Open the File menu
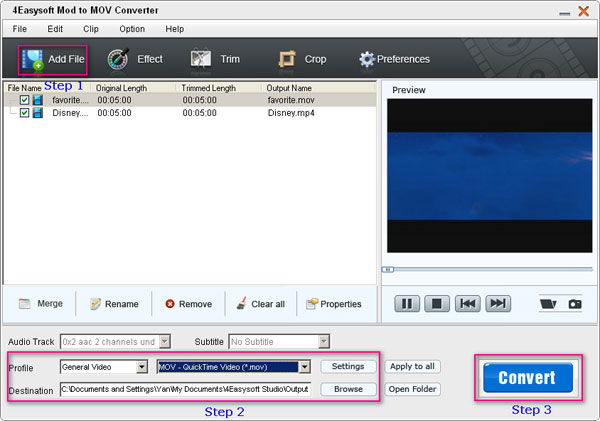 (20, 29)
